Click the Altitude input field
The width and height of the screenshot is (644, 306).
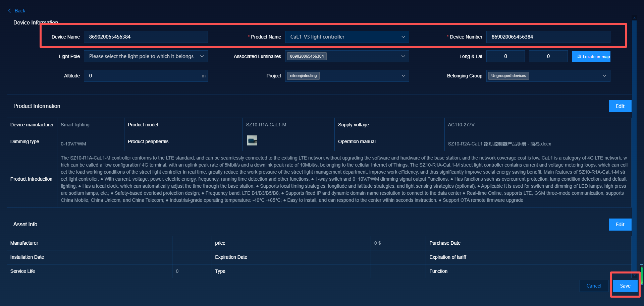click(143, 76)
